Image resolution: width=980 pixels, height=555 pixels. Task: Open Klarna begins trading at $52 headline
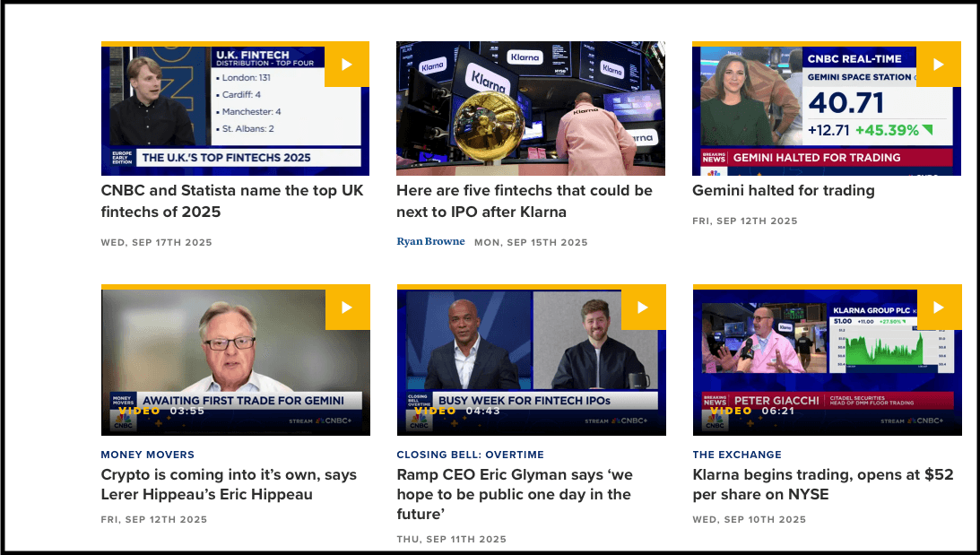(x=823, y=484)
